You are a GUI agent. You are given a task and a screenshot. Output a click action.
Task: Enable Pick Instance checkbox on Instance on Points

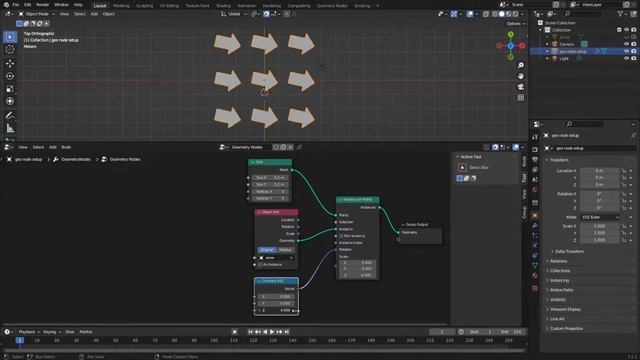coord(341,236)
